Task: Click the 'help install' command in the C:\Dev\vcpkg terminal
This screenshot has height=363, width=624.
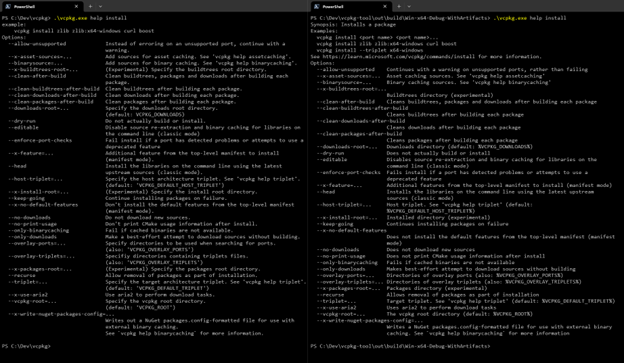Action: coord(108,18)
